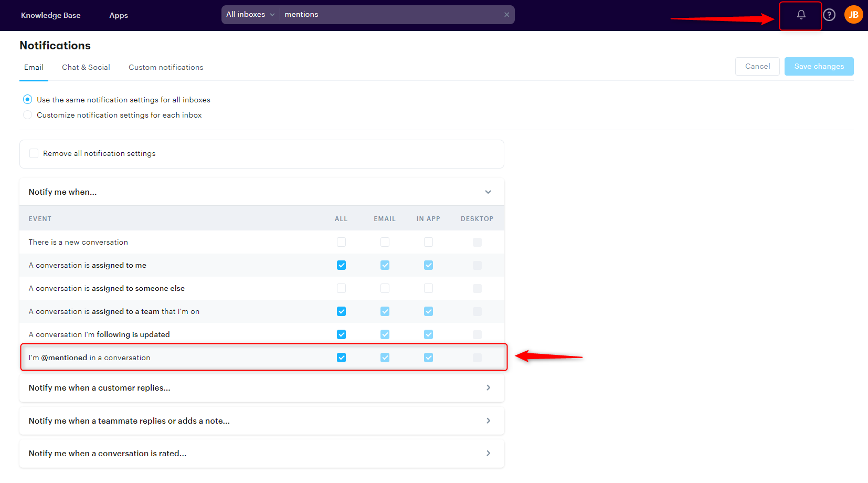This screenshot has width=868, height=483.
Task: Check IN APP for assigned to someone else
Action: [x=428, y=288]
